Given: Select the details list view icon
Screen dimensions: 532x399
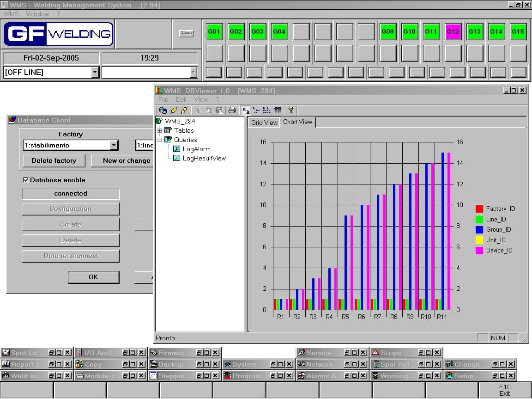Looking at the screenshot, I should click(277, 110).
